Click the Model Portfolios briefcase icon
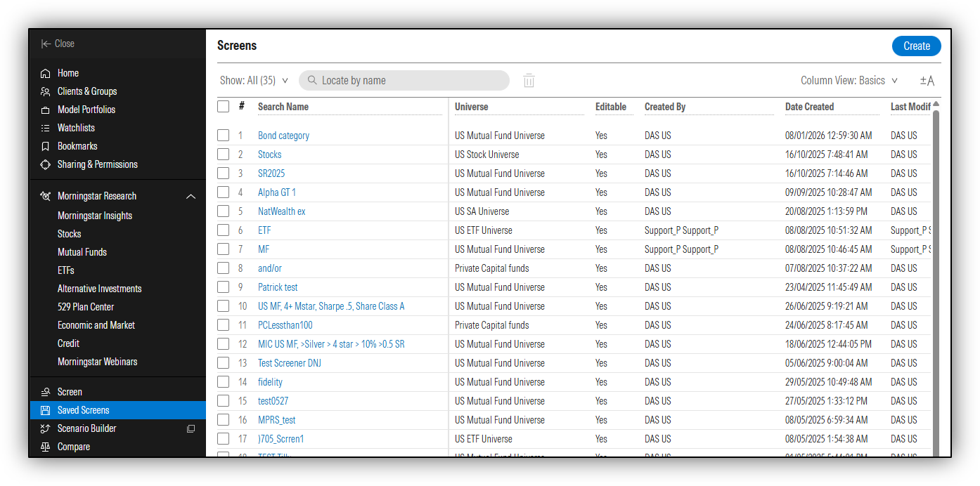The height and width of the screenshot is (486, 980). click(x=46, y=110)
